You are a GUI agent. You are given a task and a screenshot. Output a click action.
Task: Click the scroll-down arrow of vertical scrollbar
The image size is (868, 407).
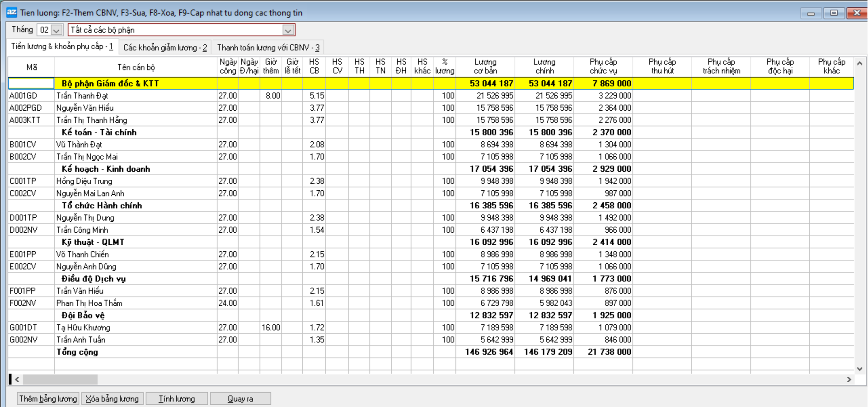coord(859,369)
